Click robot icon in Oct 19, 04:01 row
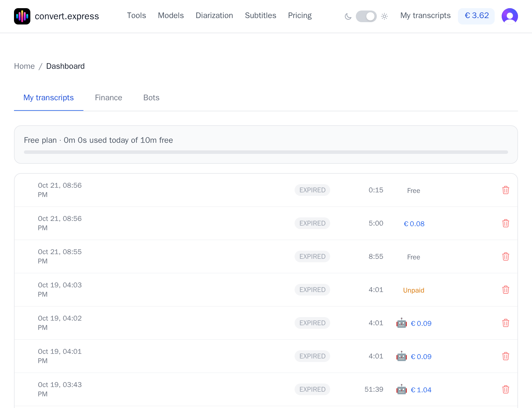This screenshot has width=532, height=408. [402, 356]
